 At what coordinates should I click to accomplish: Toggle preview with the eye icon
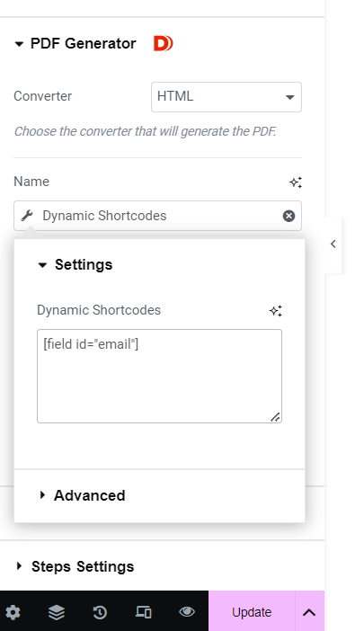(187, 612)
